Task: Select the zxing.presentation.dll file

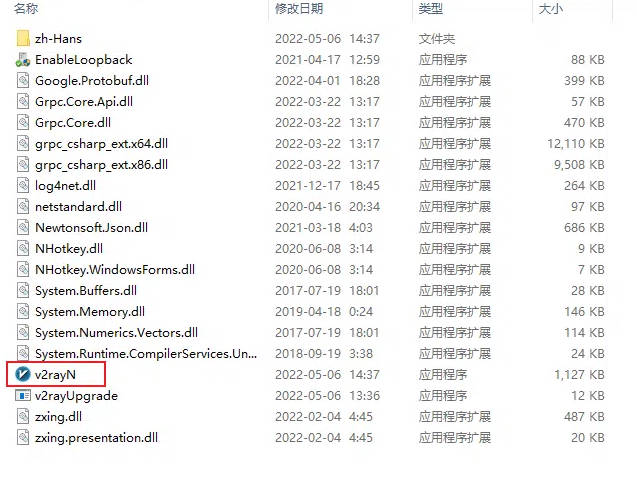Action: 96,438
